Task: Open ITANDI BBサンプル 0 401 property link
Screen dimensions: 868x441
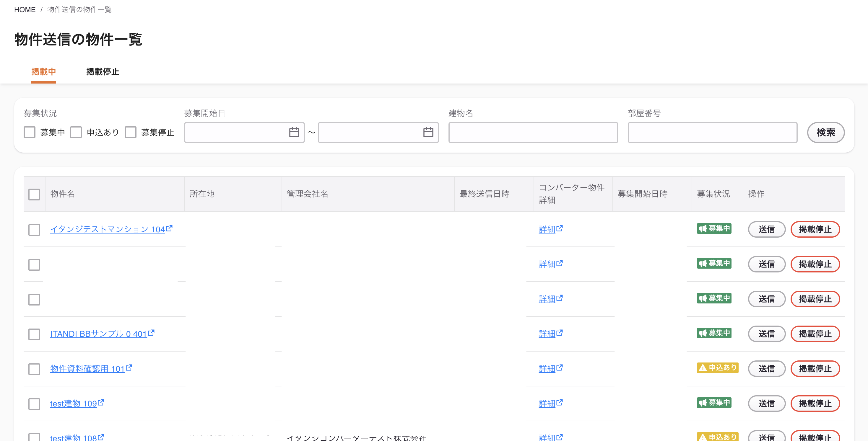Action: point(98,334)
